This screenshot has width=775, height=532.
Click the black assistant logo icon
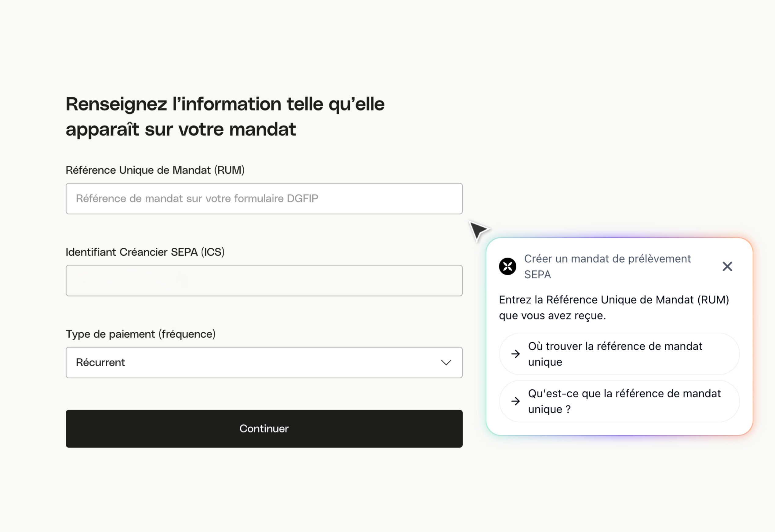(x=508, y=267)
